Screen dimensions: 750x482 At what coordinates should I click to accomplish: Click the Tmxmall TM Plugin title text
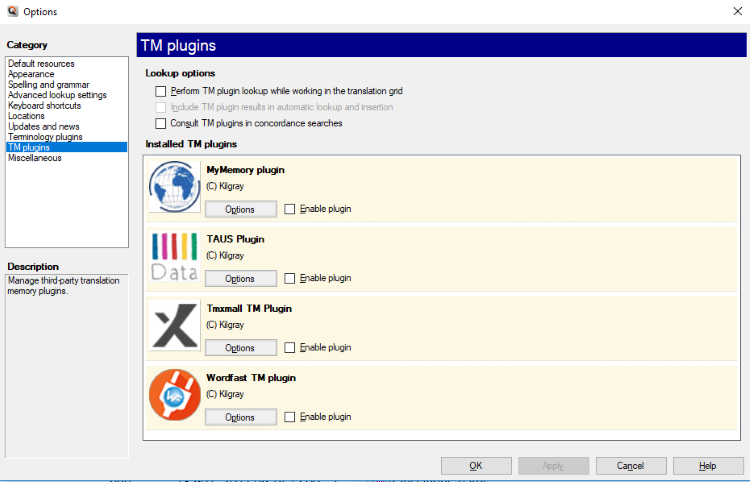coord(249,309)
